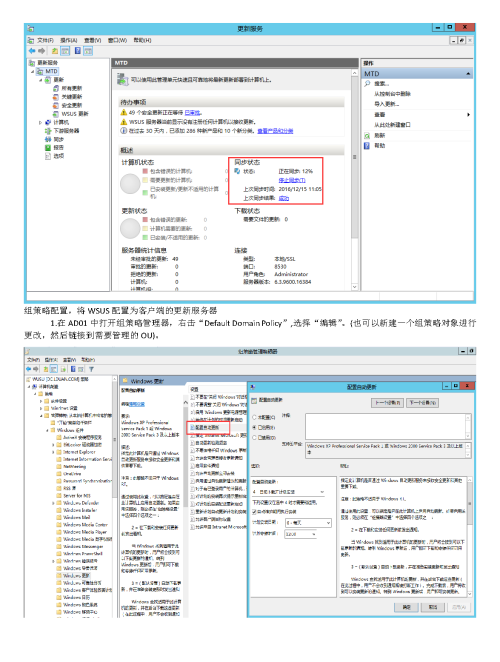Click 导入更新... in the Actions pane
The image size is (500, 662).
[386, 104]
